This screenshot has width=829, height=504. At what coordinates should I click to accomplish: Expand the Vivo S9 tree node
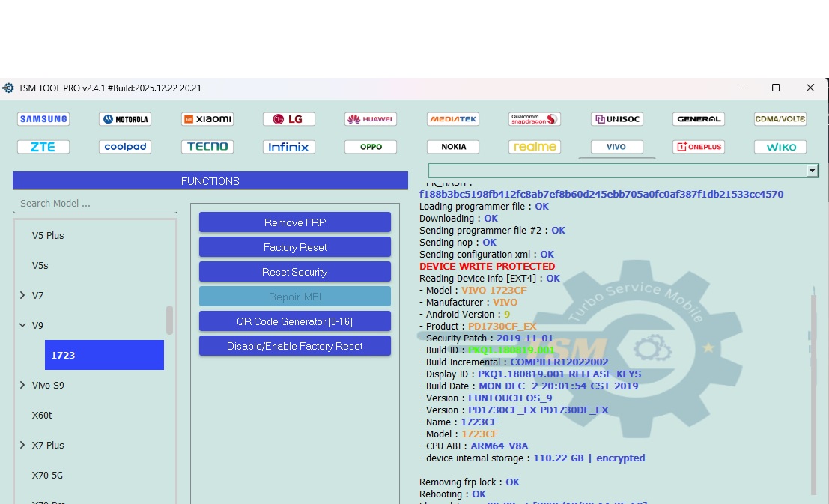click(x=22, y=386)
